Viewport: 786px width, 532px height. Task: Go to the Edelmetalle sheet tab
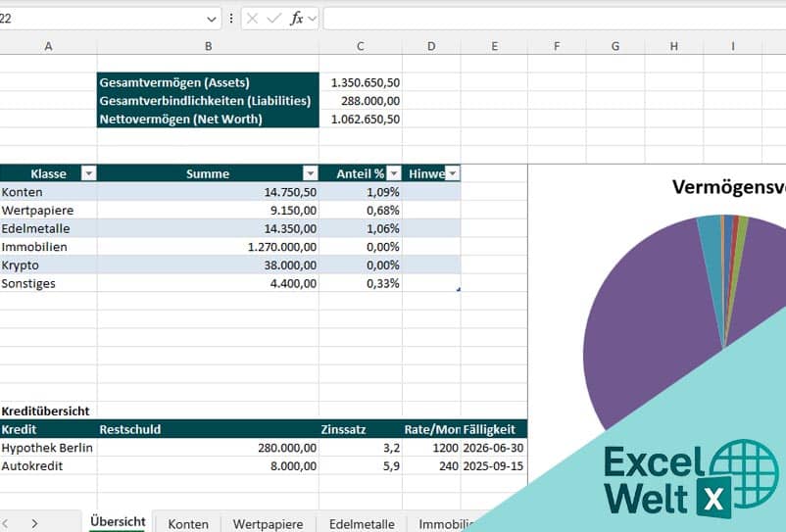[x=363, y=524]
